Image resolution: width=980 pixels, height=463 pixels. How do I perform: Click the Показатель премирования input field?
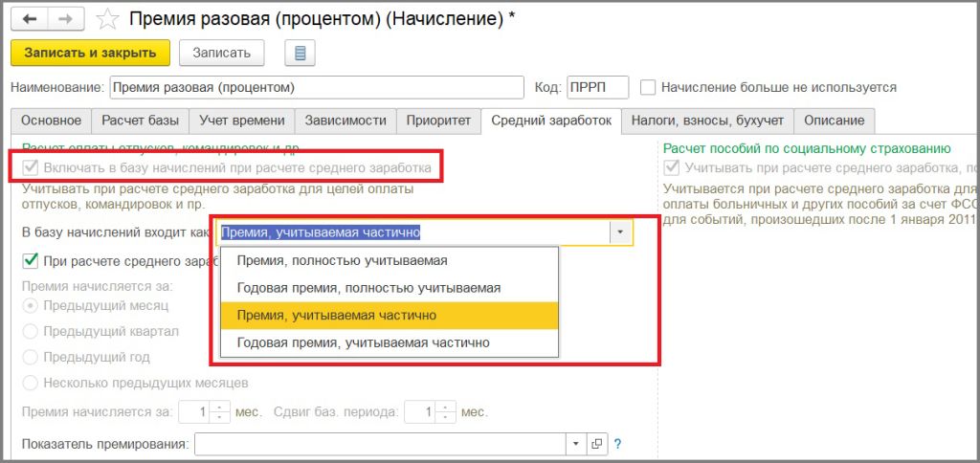(381, 444)
